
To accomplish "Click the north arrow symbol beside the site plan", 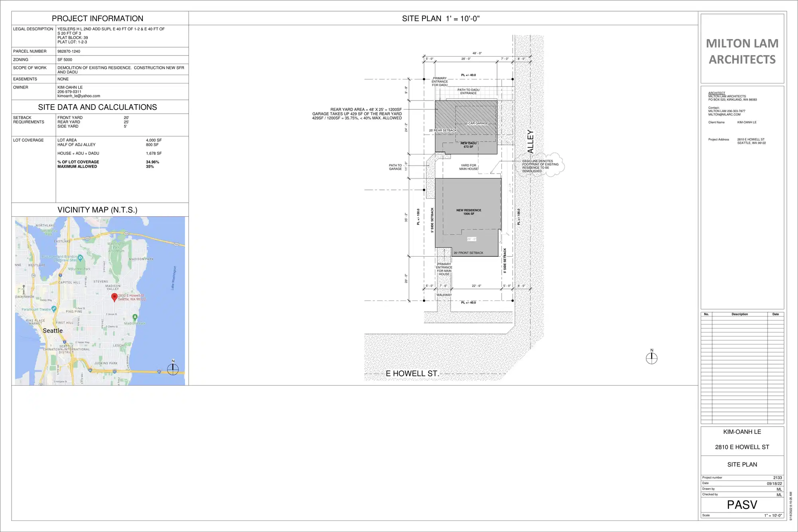I will [x=652, y=357].
